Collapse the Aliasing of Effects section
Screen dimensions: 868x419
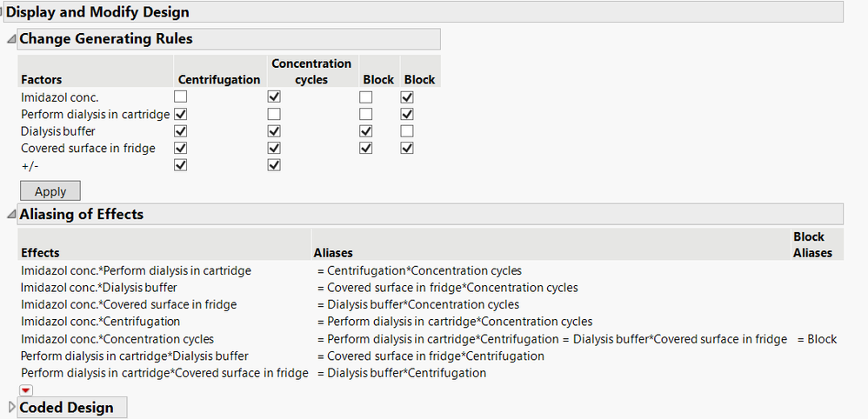coord(11,214)
